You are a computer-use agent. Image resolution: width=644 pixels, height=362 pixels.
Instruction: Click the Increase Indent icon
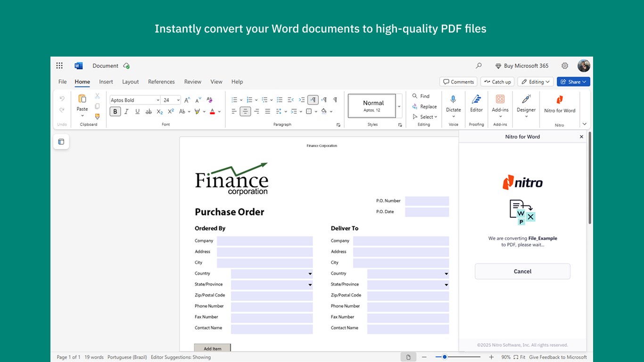[302, 100]
